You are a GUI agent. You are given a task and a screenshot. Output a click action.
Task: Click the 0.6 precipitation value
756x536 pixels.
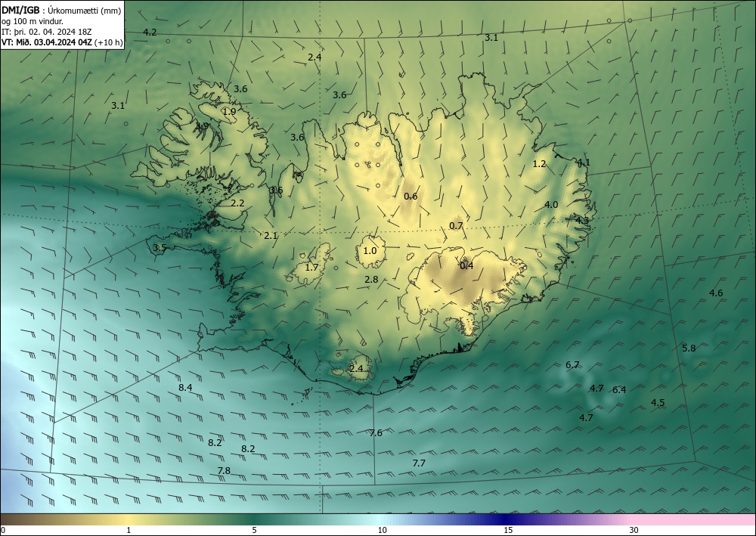pyautogui.click(x=411, y=196)
